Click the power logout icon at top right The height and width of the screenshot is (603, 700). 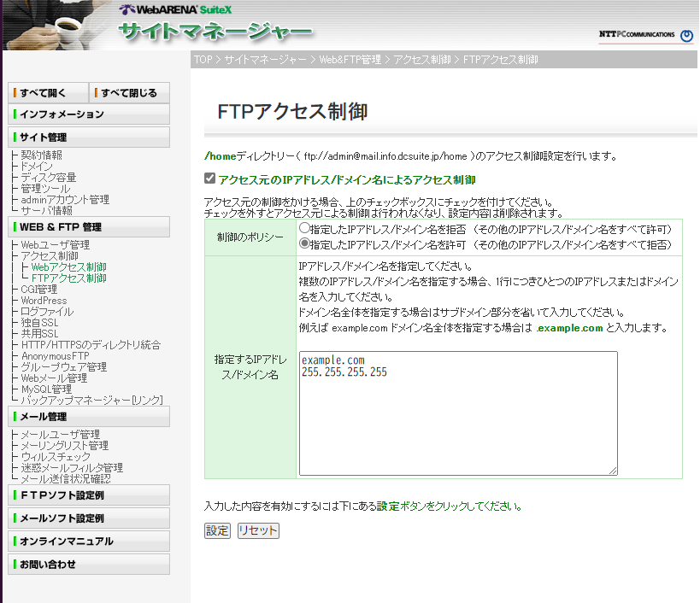[x=686, y=36]
